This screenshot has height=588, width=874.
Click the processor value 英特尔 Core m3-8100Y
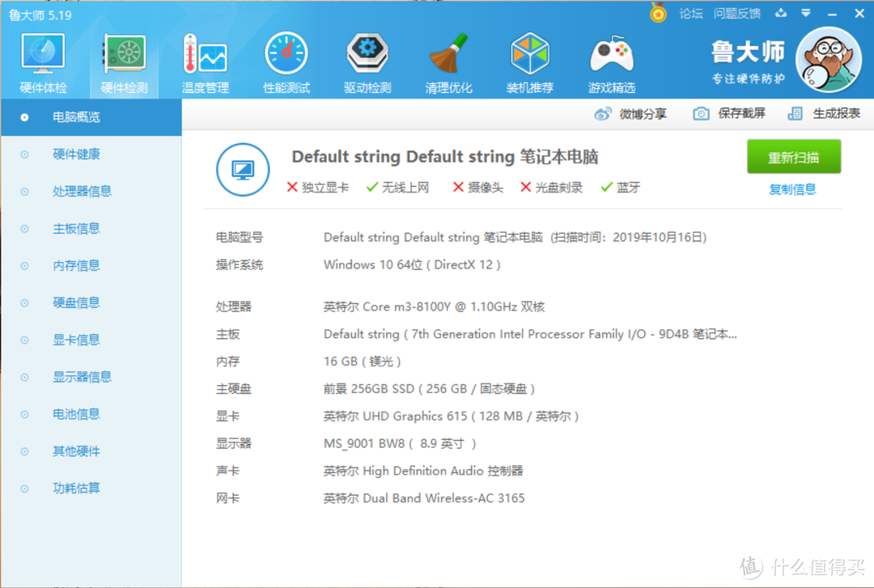[x=435, y=307]
